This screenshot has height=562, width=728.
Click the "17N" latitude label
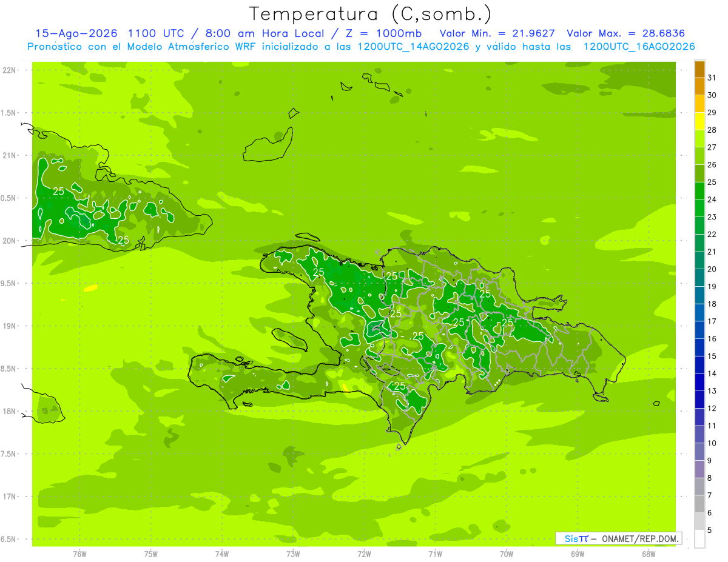[x=9, y=497]
